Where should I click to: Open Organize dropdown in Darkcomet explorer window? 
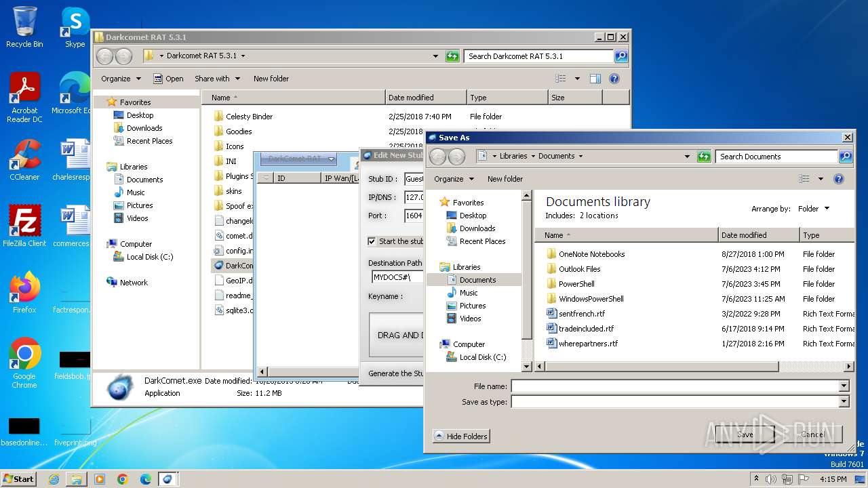point(121,79)
